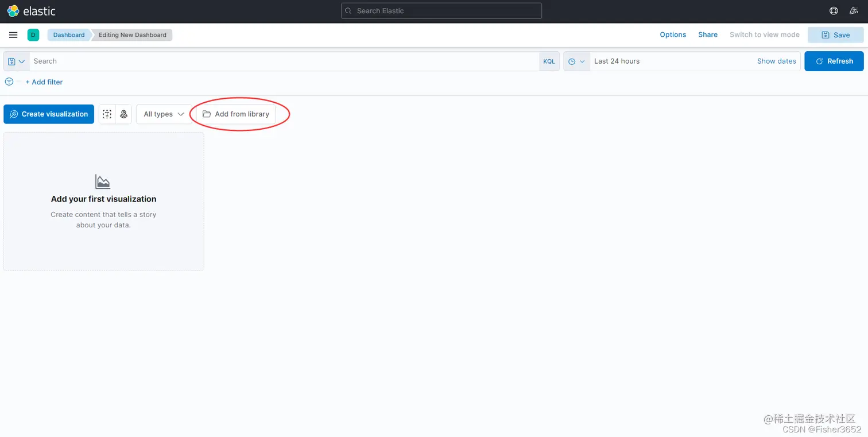Open the saved query menu

pos(17,61)
